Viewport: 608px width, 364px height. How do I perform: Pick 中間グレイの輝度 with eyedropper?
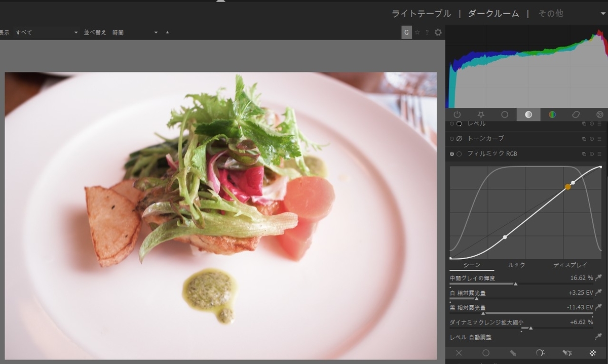(x=598, y=277)
